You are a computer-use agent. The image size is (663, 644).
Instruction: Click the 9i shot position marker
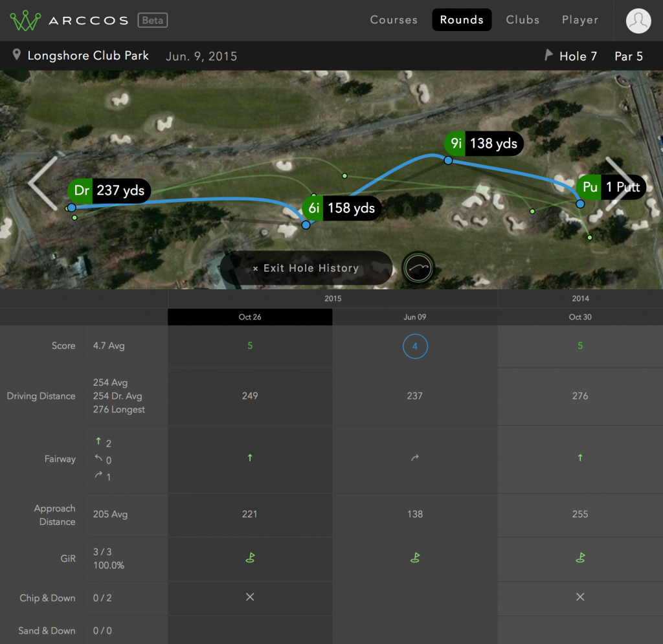(448, 160)
